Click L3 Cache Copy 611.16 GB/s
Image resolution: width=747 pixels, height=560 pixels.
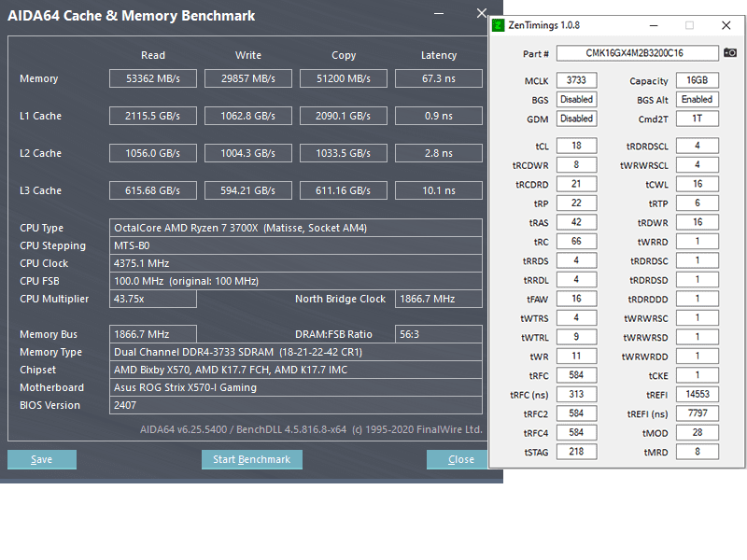pos(344,190)
